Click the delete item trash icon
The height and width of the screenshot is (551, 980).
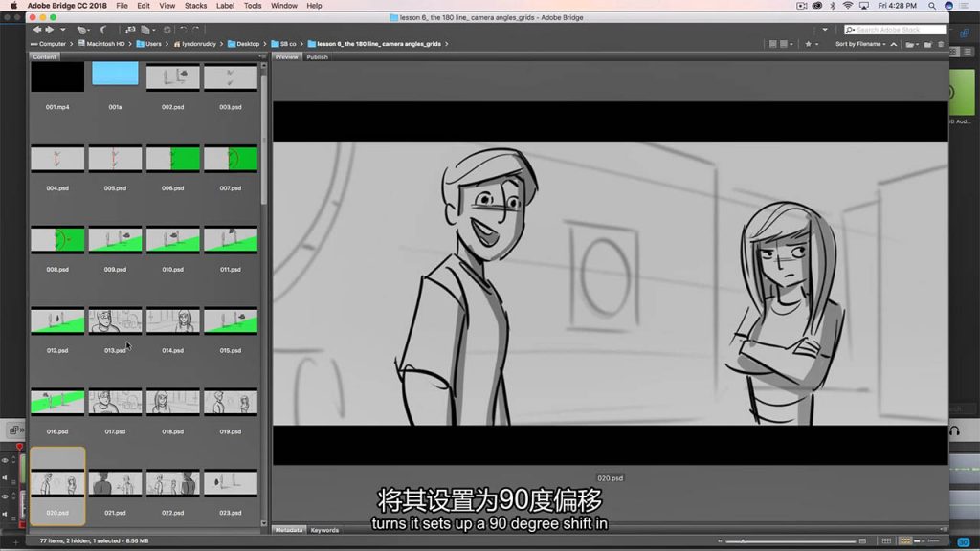point(941,44)
